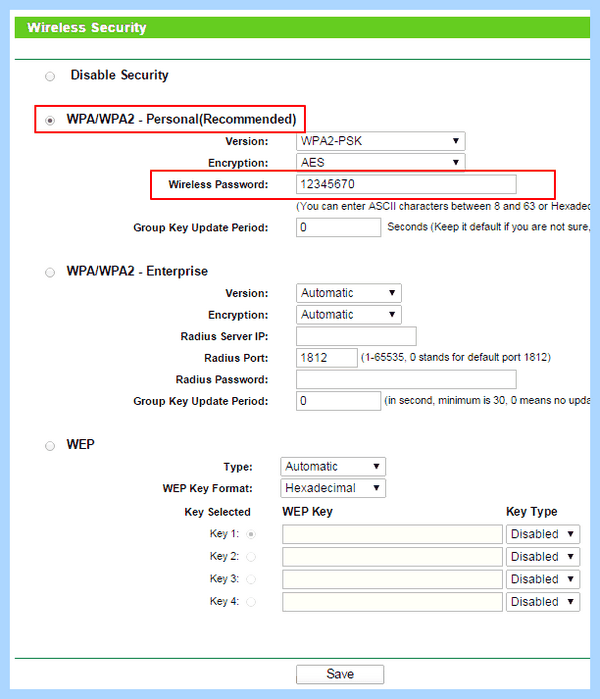Screen dimensions: 600x699
Task: Click the Key 3 WEP Key field
Action: click(x=392, y=579)
